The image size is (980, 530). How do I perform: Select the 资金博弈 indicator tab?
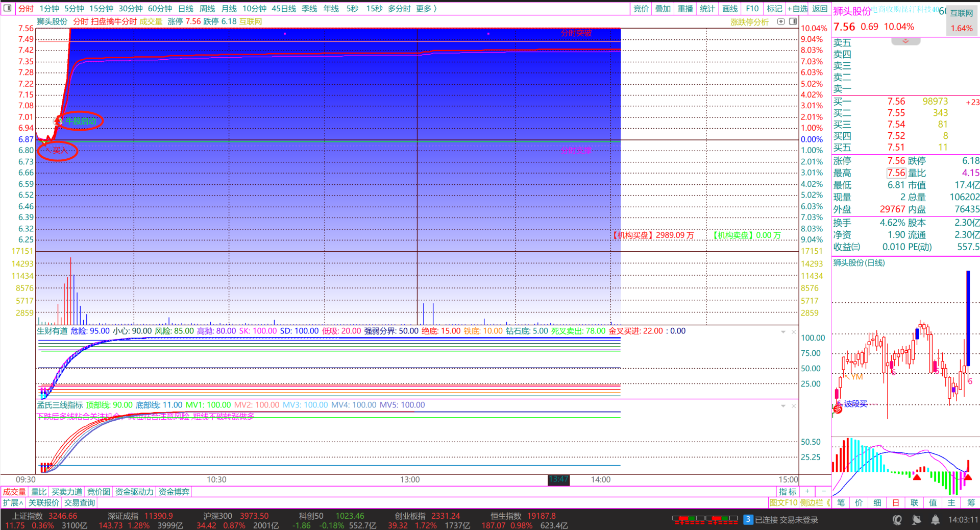[174, 492]
